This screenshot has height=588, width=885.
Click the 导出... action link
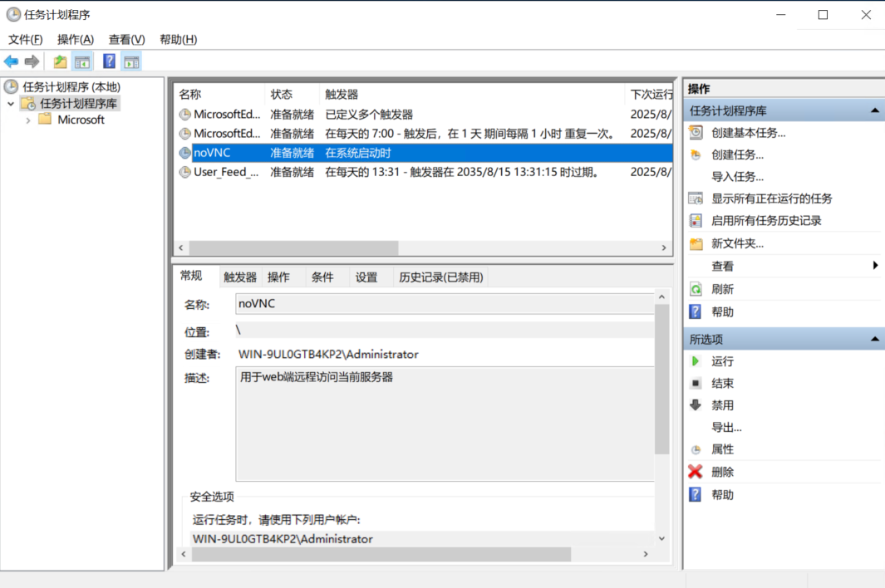pos(726,427)
